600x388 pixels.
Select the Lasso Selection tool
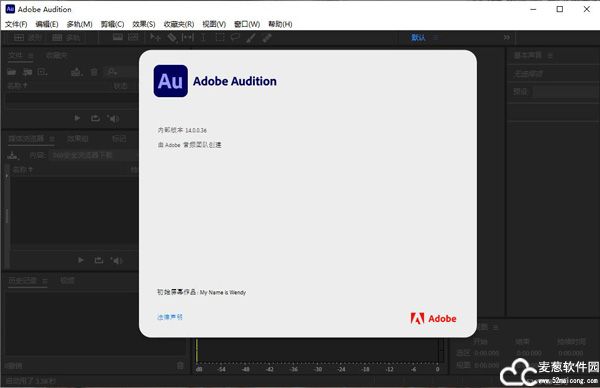pyautogui.click(x=235, y=37)
